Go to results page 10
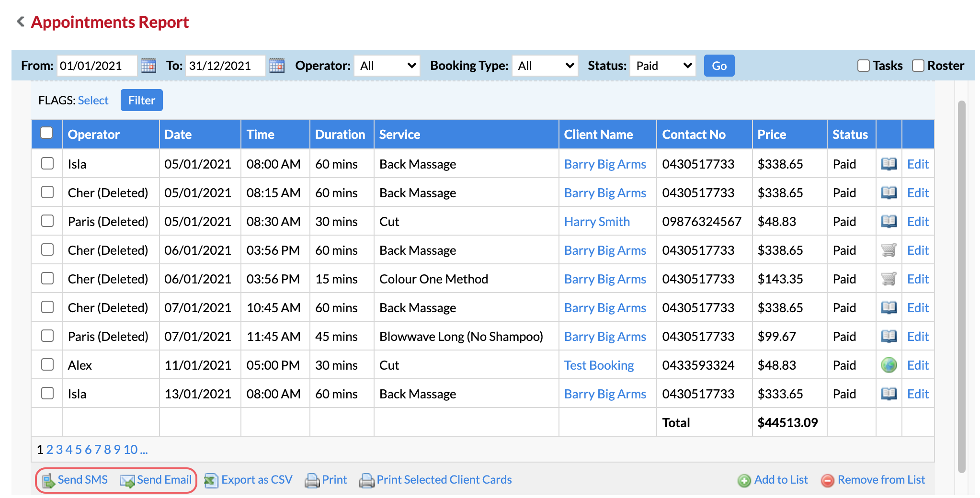Screen dimensions: 980x498 (x=131, y=450)
